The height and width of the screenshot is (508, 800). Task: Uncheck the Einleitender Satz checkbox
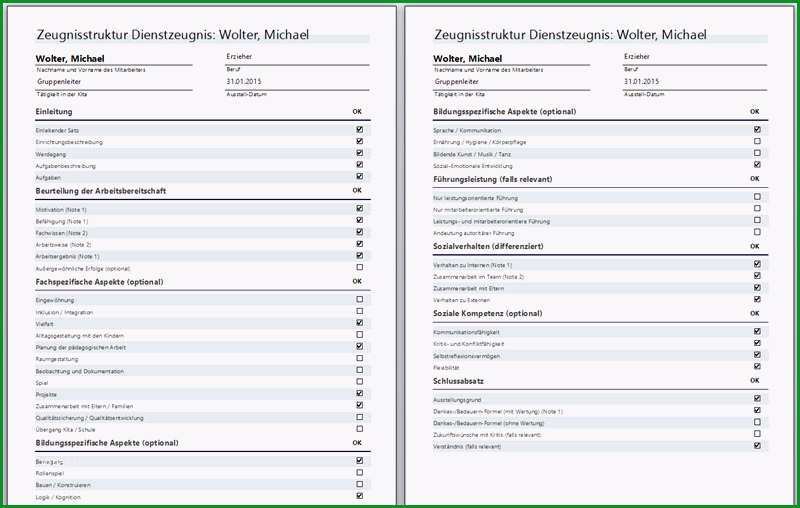(360, 130)
